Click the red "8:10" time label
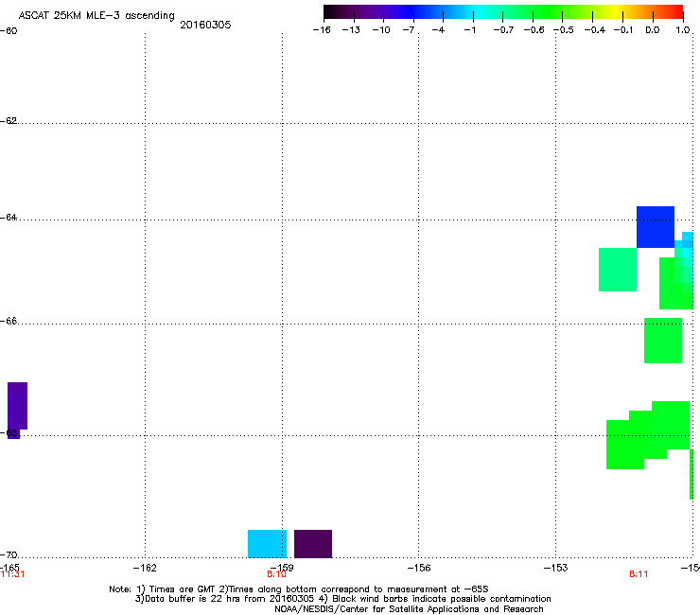Image resolution: width=700 pixels, height=615 pixels. point(276,574)
